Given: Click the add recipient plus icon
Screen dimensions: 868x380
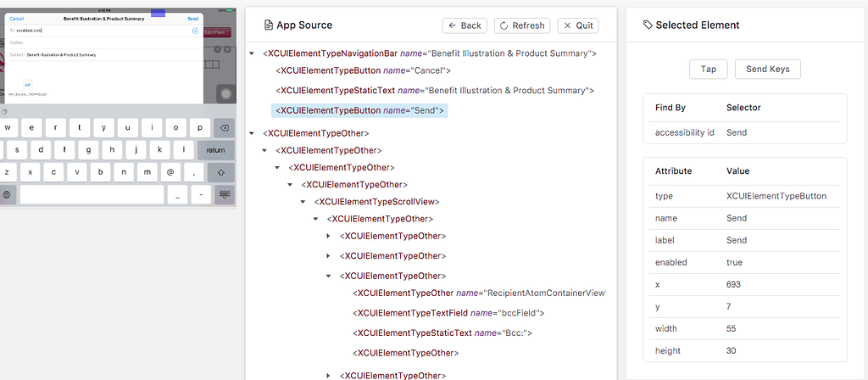Looking at the screenshot, I should tap(195, 30).
